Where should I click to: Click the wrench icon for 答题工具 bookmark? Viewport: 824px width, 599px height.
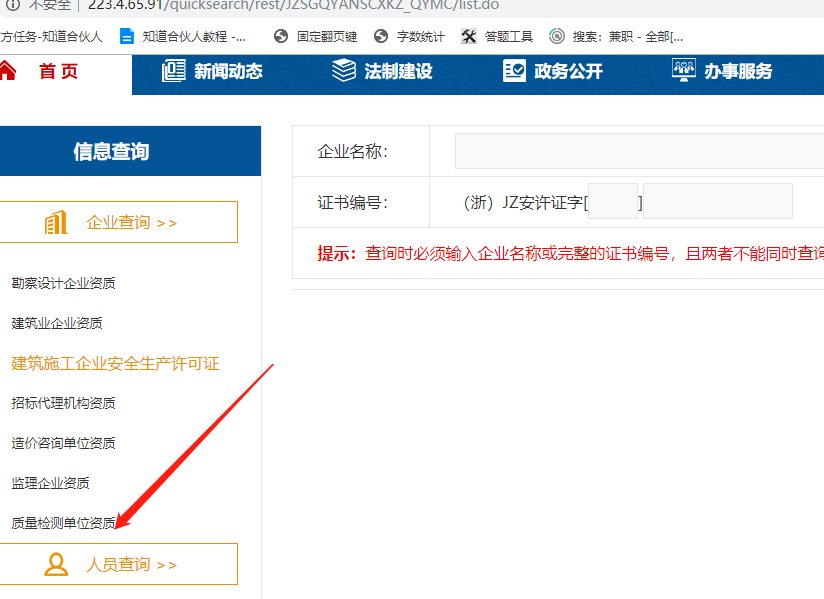[468, 36]
